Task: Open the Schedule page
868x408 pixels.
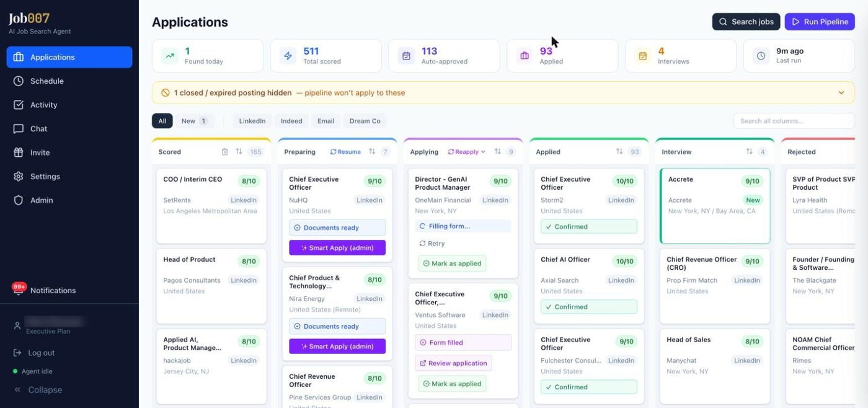Action: tap(69, 81)
